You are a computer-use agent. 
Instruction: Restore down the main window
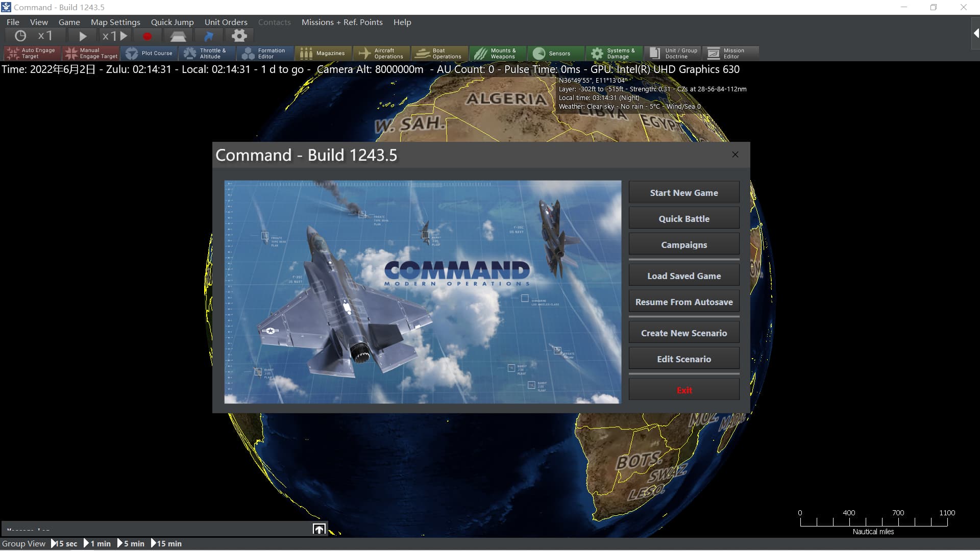(x=934, y=7)
